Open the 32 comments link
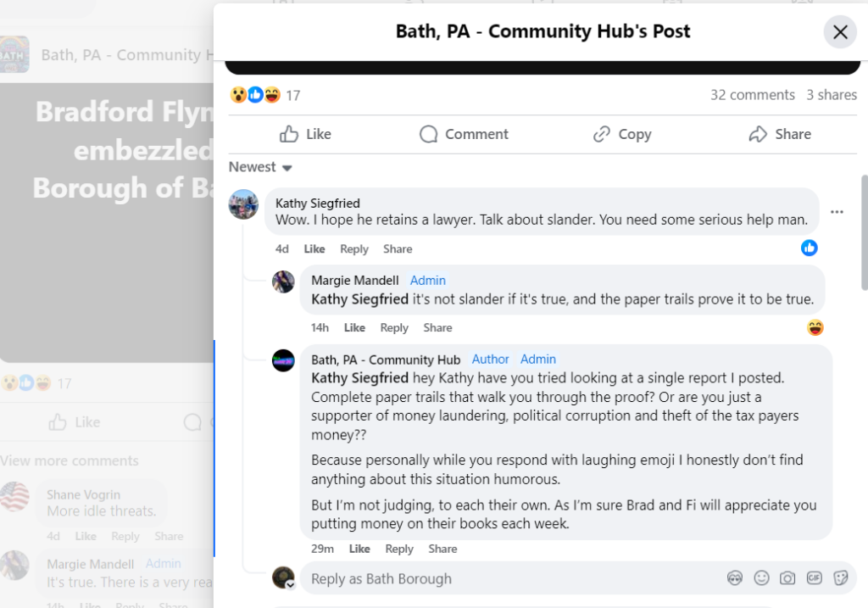This screenshot has height=608, width=868. pyautogui.click(x=752, y=95)
